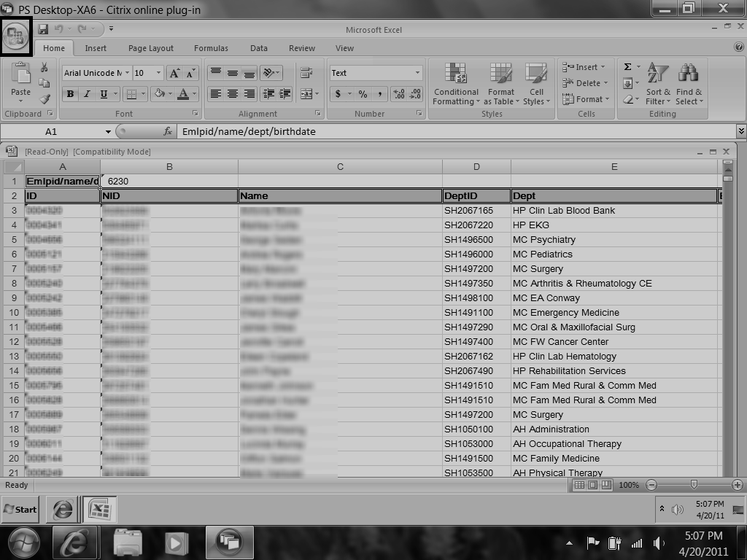Center align text horizontally
Image resolution: width=747 pixels, height=560 pixels.
233,94
